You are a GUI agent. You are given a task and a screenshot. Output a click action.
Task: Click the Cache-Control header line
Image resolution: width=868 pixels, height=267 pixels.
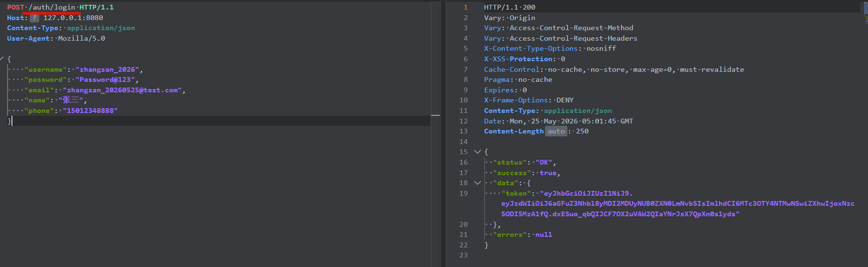(x=614, y=69)
